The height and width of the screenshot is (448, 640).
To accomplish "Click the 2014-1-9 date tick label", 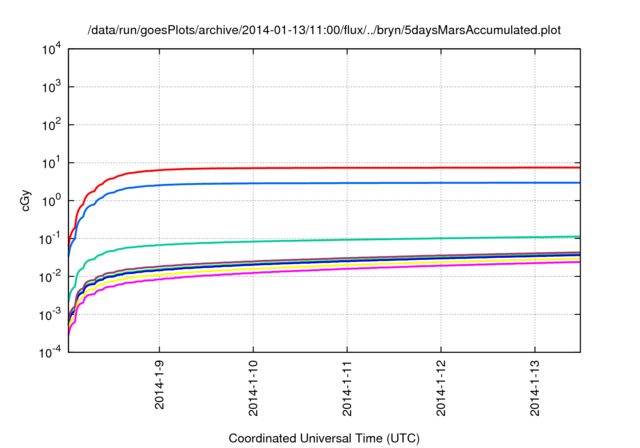I will 159,385.
